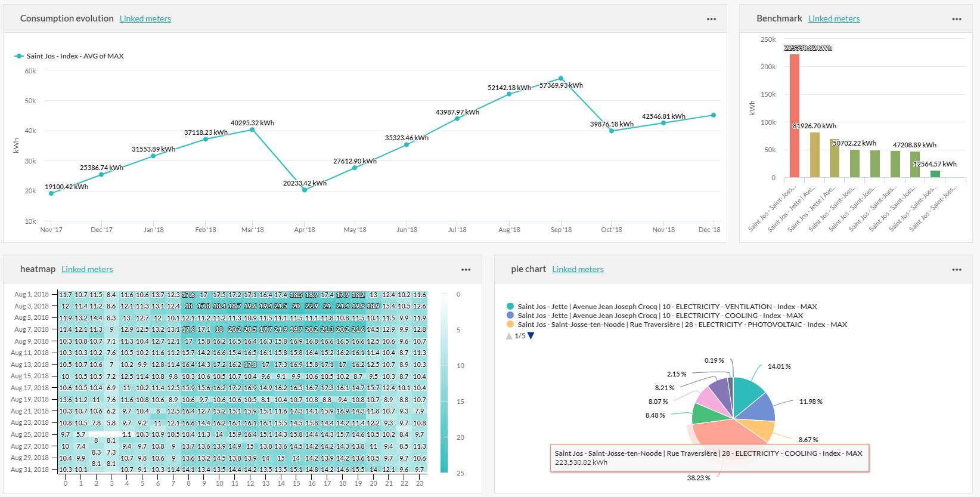Select the Sep '18 peak point 57369.93 kWh
Viewport: 980px width, 497px height.
click(x=561, y=78)
